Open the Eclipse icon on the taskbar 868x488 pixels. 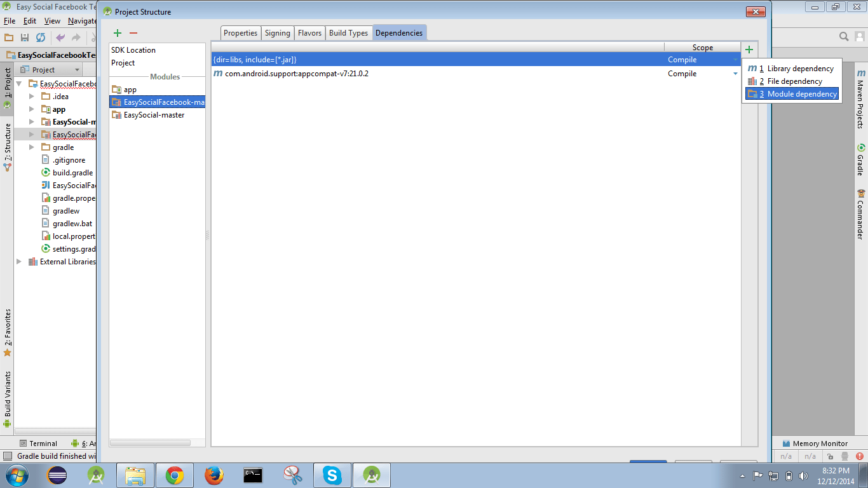point(57,475)
